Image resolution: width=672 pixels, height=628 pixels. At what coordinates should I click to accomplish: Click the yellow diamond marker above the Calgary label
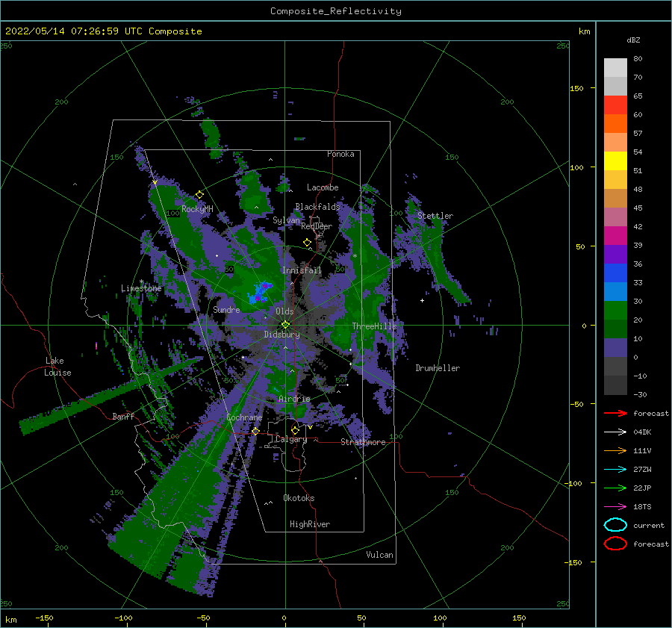(295, 430)
